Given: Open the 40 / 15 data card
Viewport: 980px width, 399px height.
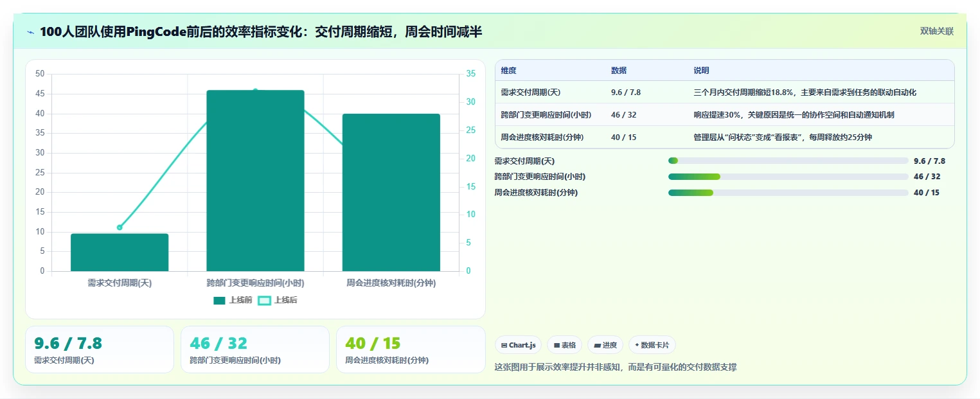Looking at the screenshot, I should point(411,350).
